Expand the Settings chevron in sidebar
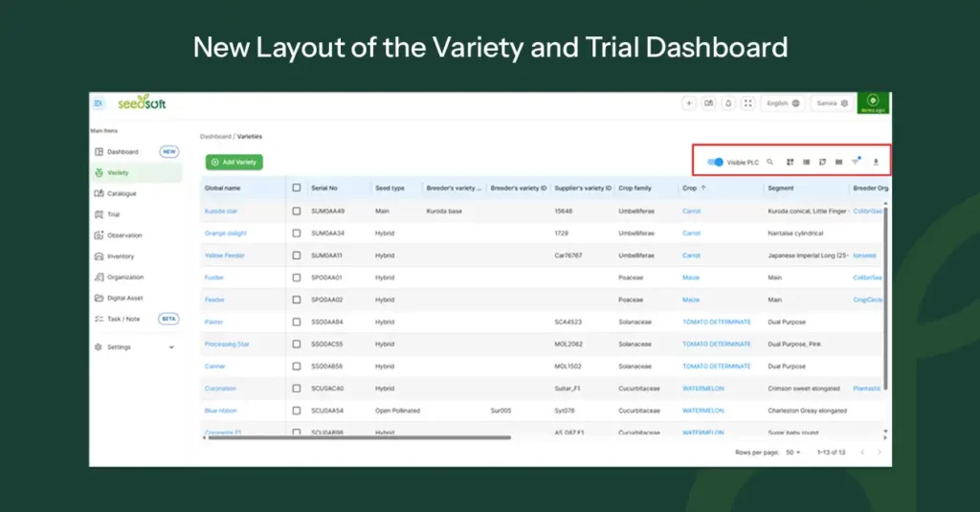The image size is (980, 512). 171,347
